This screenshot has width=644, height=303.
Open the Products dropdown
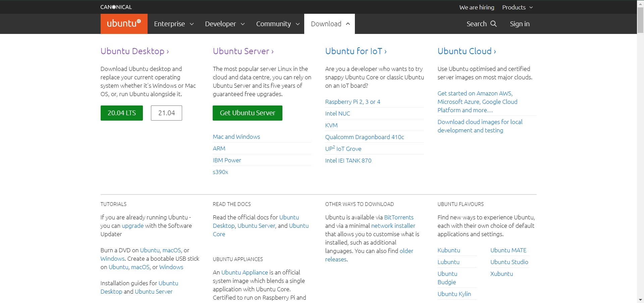[517, 7]
